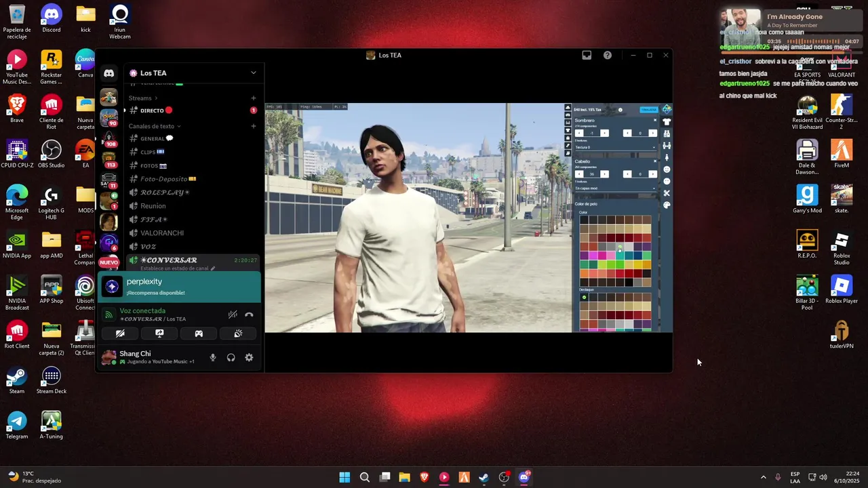Open the Telegram desktop icon
The width and height of the screenshot is (868, 488).
tap(17, 426)
